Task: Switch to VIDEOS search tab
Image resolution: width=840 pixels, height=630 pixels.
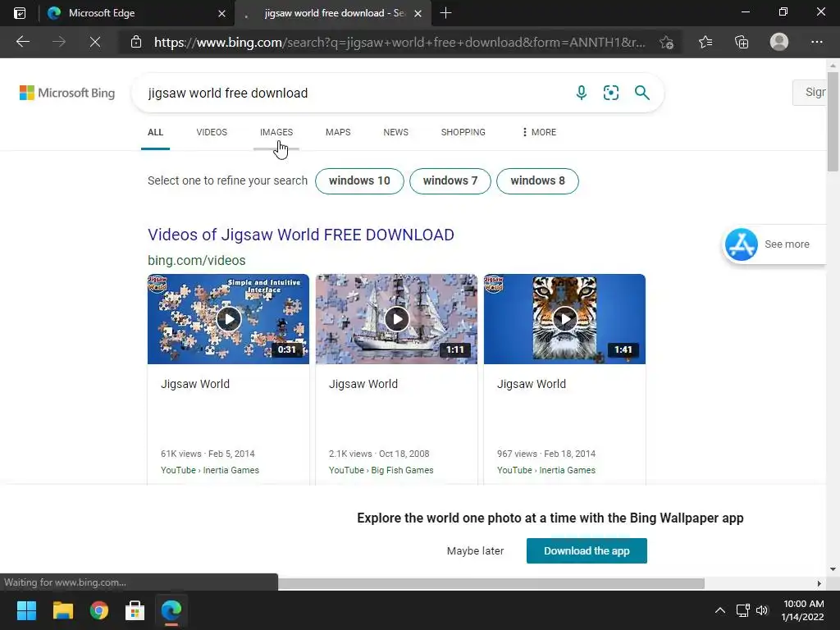Action: coord(212,132)
